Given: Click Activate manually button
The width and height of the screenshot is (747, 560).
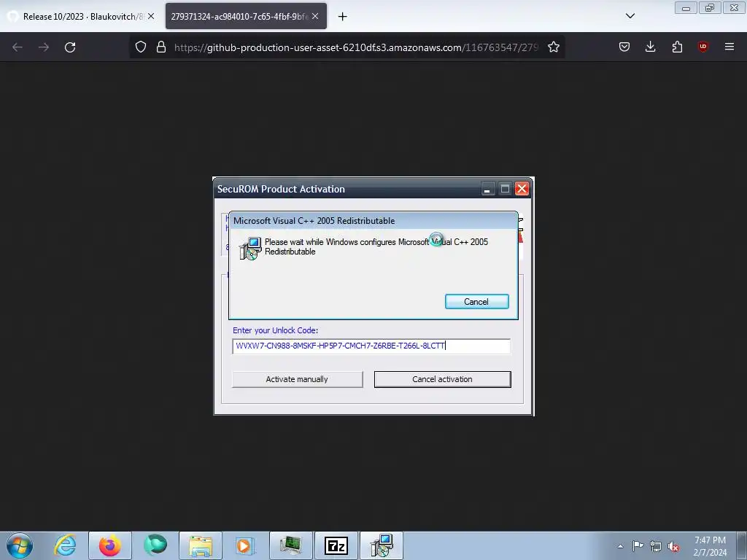Looking at the screenshot, I should tap(298, 379).
